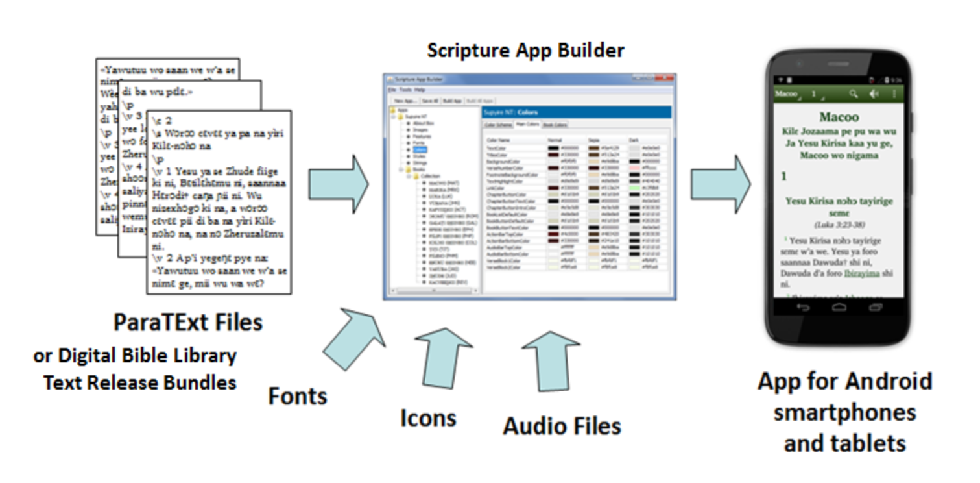Click the Color Name column header
The height and width of the screenshot is (483, 980).
[498, 140]
